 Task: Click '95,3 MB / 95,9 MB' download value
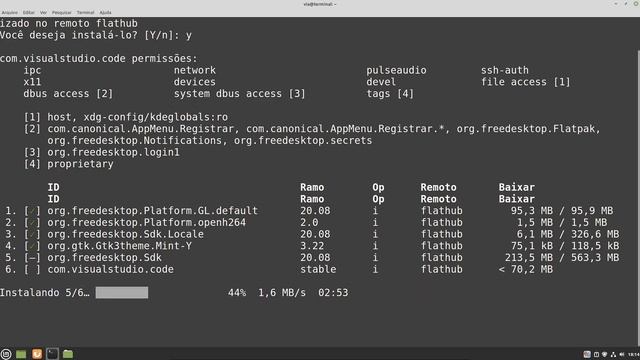pos(562,211)
